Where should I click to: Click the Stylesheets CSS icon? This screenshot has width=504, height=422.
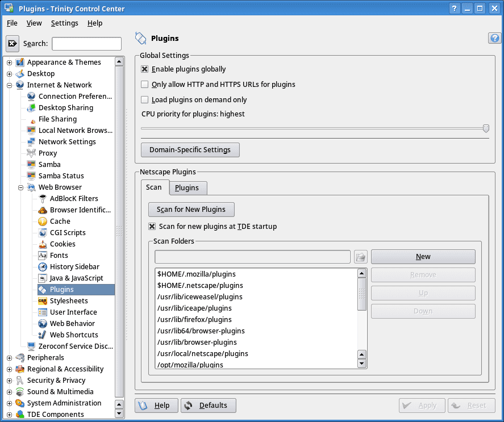pos(43,301)
